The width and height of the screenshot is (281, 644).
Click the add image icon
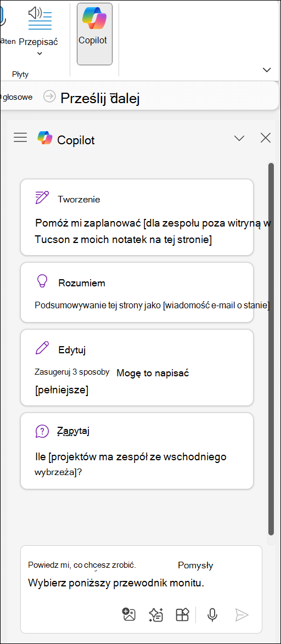[130, 614]
